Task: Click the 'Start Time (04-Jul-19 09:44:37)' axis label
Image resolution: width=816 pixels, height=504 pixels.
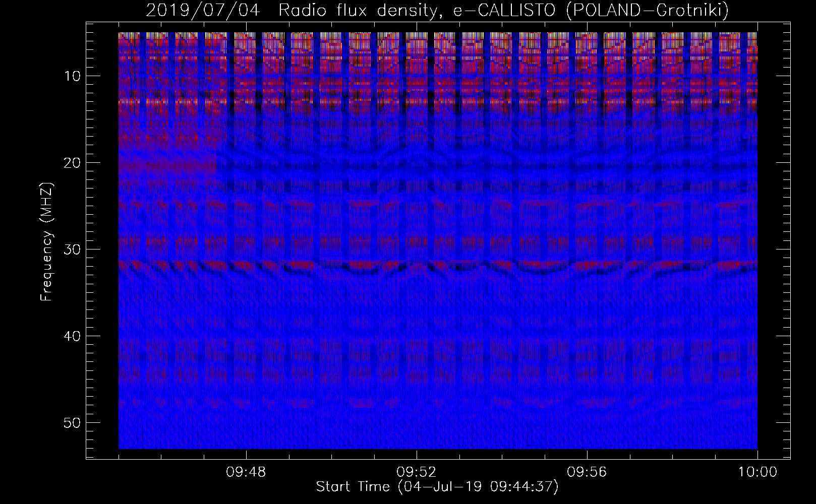Action: (x=437, y=487)
